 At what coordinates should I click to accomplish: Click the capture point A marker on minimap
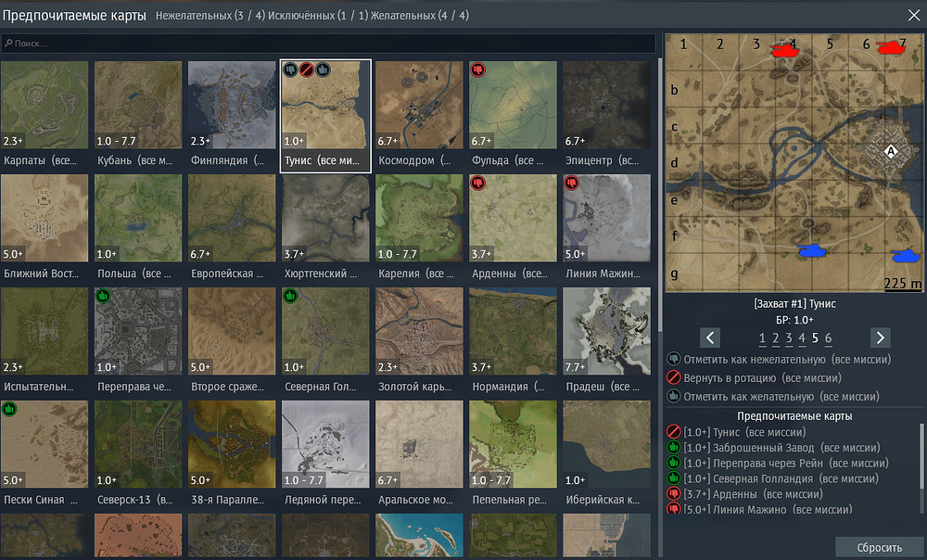point(890,151)
